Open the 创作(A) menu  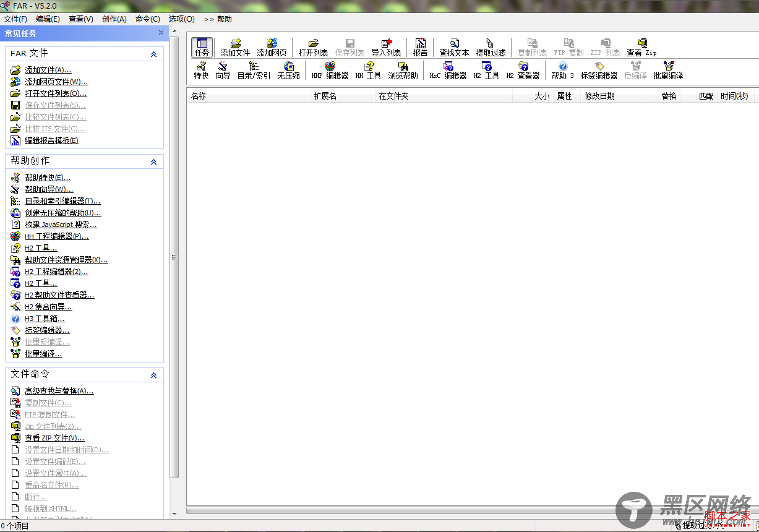[x=114, y=19]
